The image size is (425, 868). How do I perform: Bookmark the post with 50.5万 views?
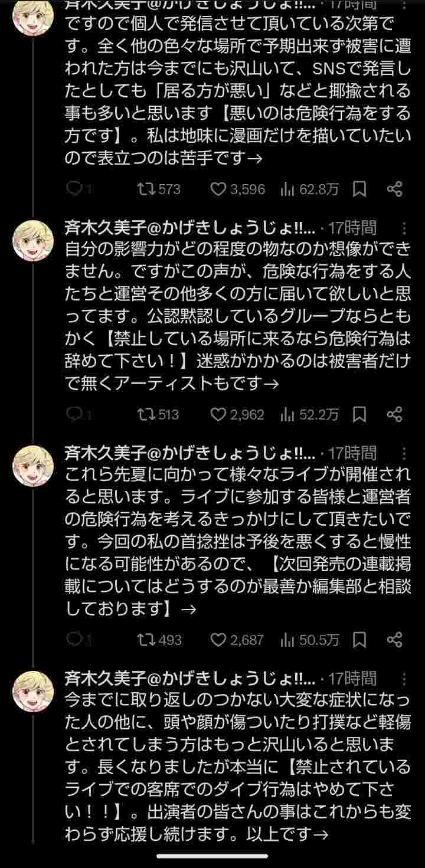pyautogui.click(x=359, y=640)
